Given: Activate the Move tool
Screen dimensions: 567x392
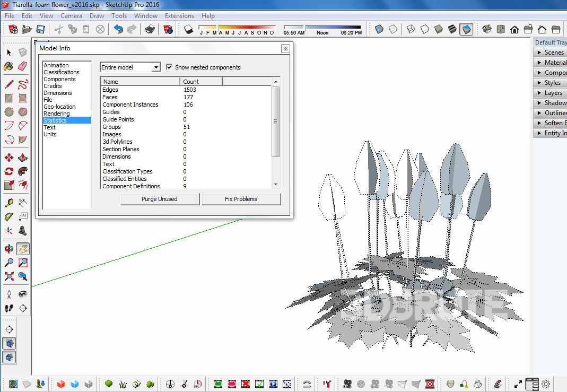Looking at the screenshot, I should tap(9, 158).
